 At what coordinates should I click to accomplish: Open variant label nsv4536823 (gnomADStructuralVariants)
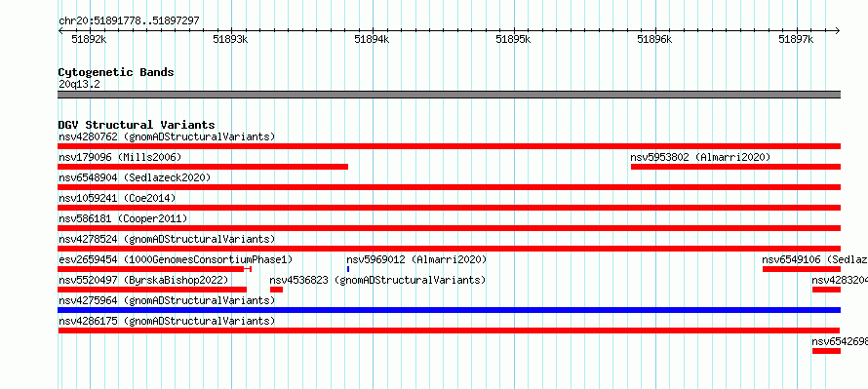click(x=377, y=280)
